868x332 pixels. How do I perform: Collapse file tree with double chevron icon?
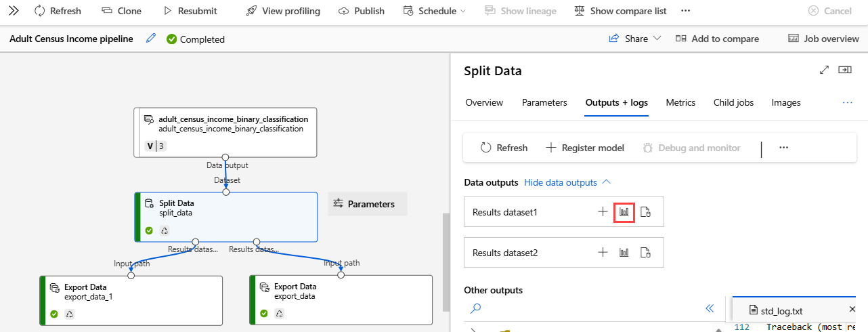pyautogui.click(x=710, y=308)
